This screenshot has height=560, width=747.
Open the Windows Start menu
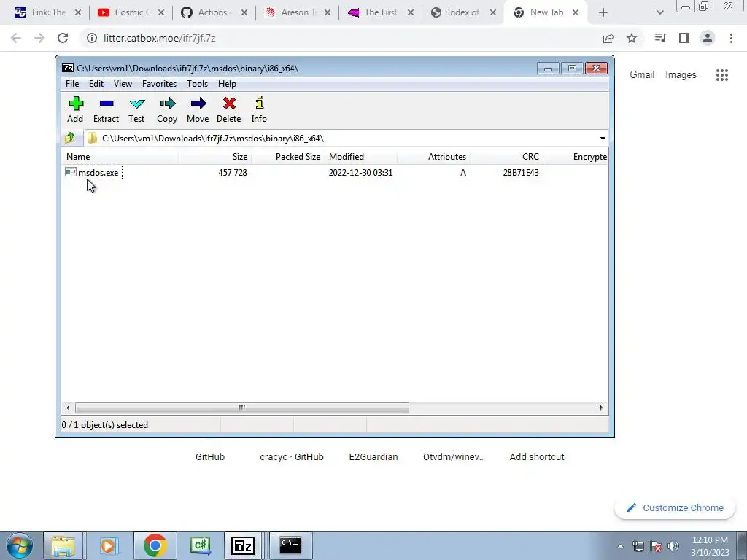pyautogui.click(x=19, y=545)
